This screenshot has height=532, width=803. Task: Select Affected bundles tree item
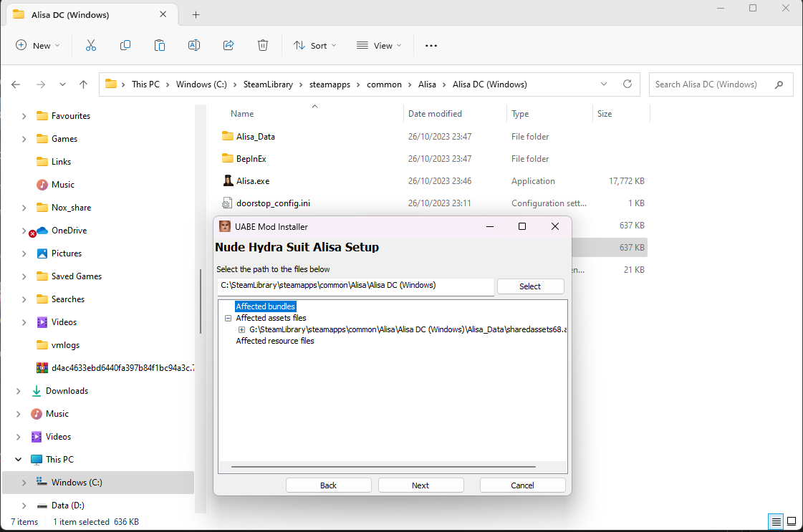tap(265, 306)
